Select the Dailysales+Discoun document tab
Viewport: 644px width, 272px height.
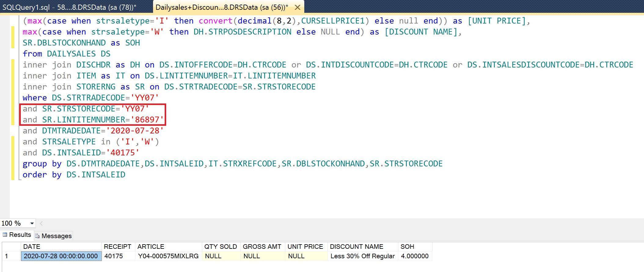[x=222, y=7]
